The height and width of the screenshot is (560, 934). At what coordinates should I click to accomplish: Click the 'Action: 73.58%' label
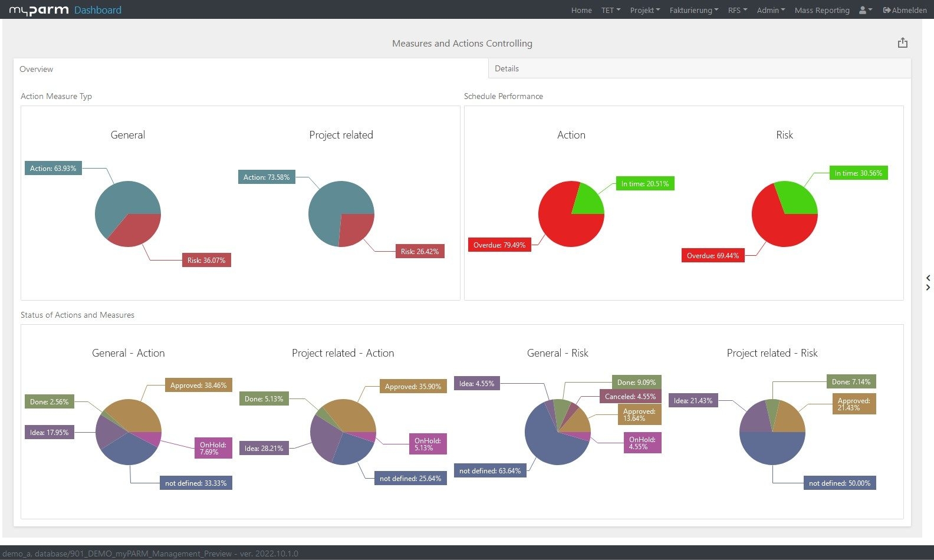267,177
